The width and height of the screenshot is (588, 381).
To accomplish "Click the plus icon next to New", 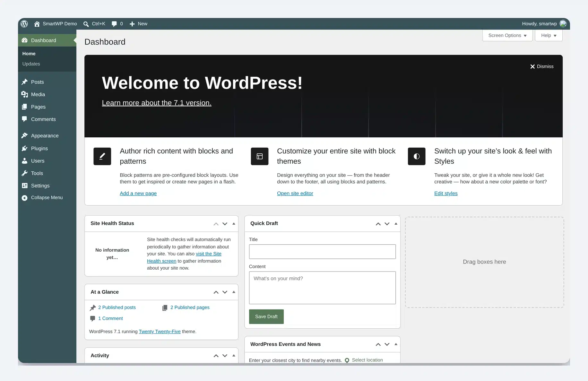I will pos(132,24).
